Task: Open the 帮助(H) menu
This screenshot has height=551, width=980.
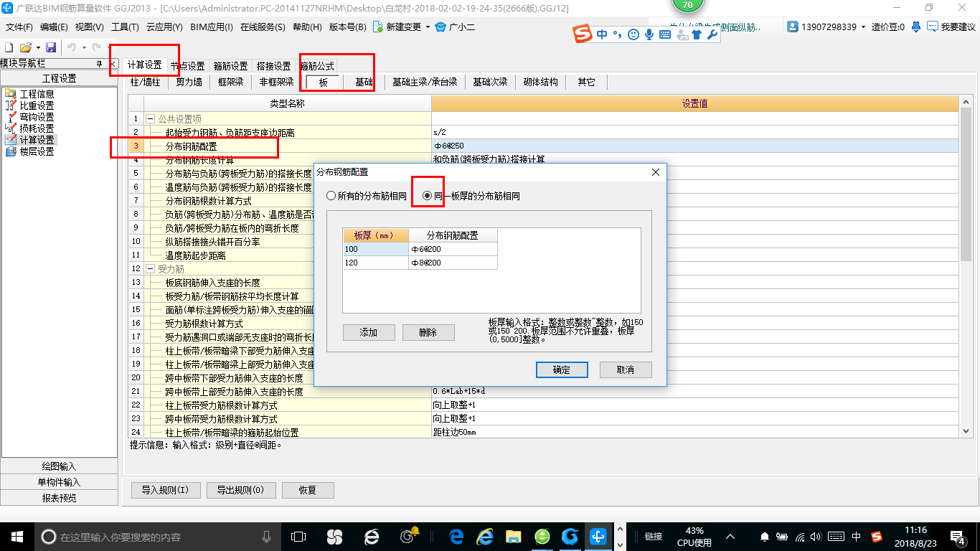Action: coord(307,27)
